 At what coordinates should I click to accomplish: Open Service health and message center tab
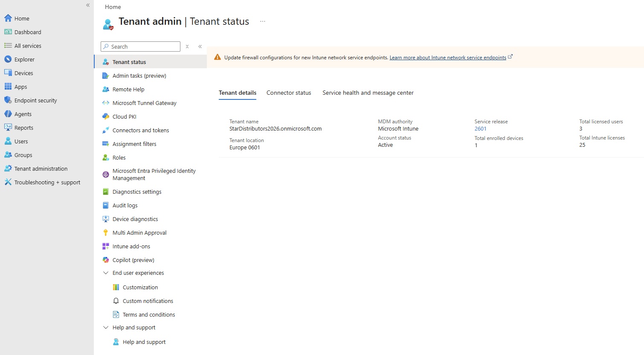tap(368, 93)
